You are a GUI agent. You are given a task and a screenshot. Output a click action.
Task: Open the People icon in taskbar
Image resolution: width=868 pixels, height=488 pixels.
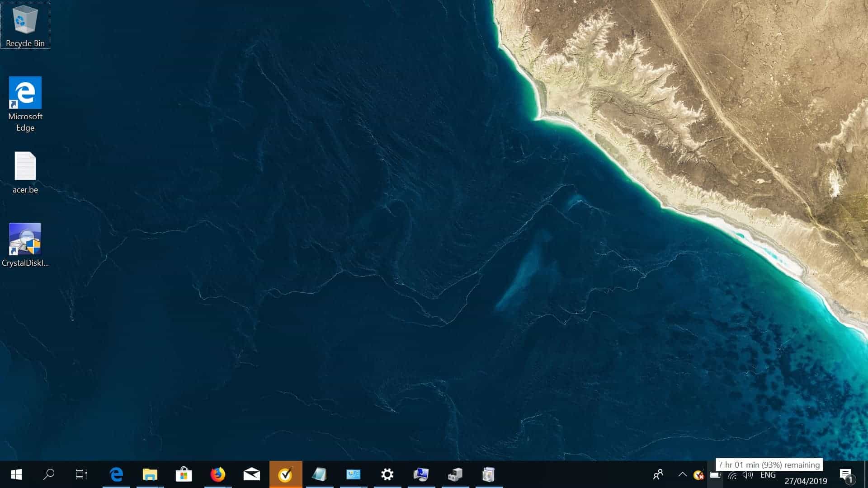tap(658, 474)
